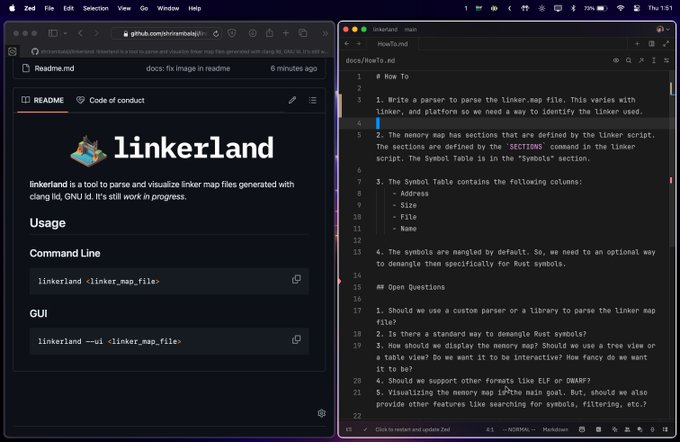
Task: Click line number 15 in the Zed gutter
Action: coord(357,287)
